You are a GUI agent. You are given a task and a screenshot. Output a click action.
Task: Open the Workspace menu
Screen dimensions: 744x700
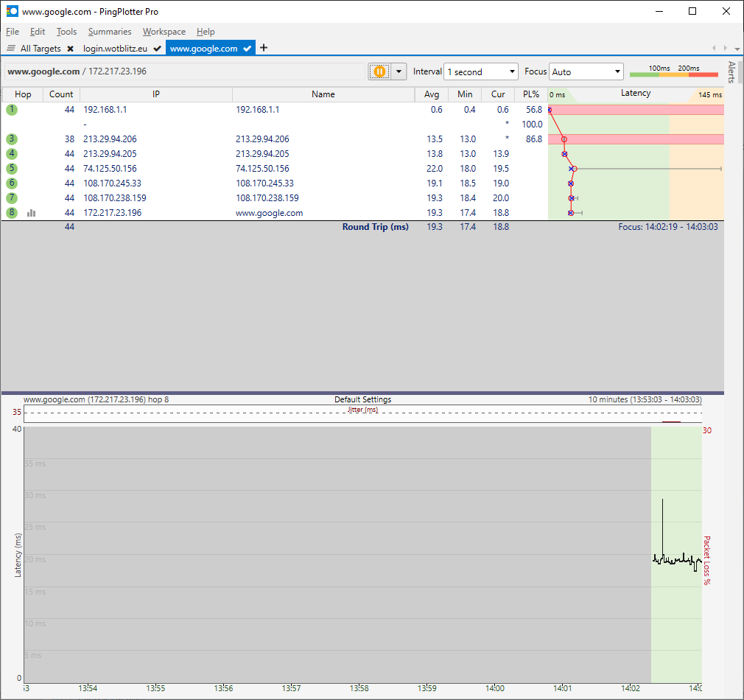pos(164,32)
